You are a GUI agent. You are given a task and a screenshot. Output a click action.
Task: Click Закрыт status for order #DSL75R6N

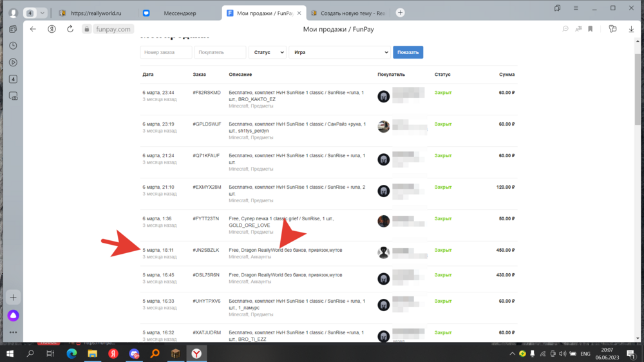(443, 275)
